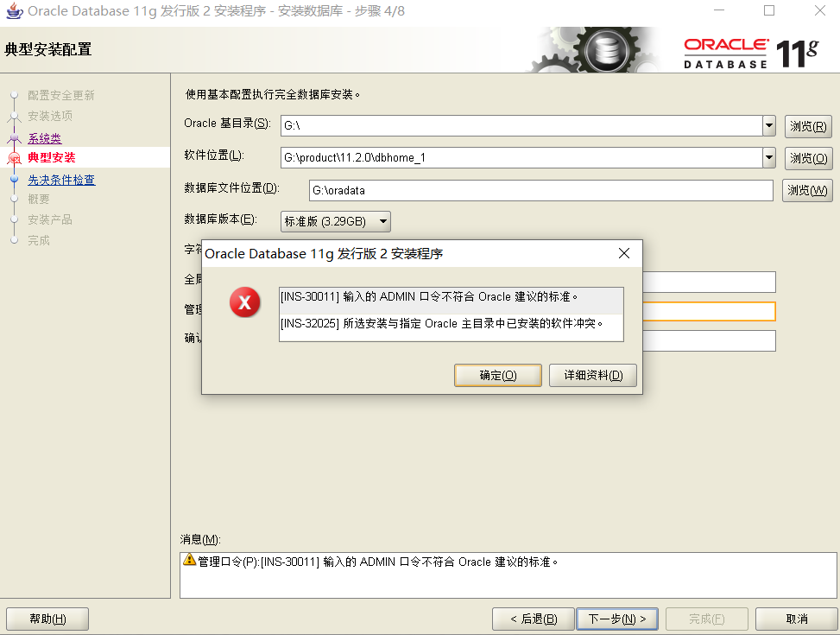840x635 pixels.
Task: Browse for database file location 浏览(W)
Action: point(807,190)
